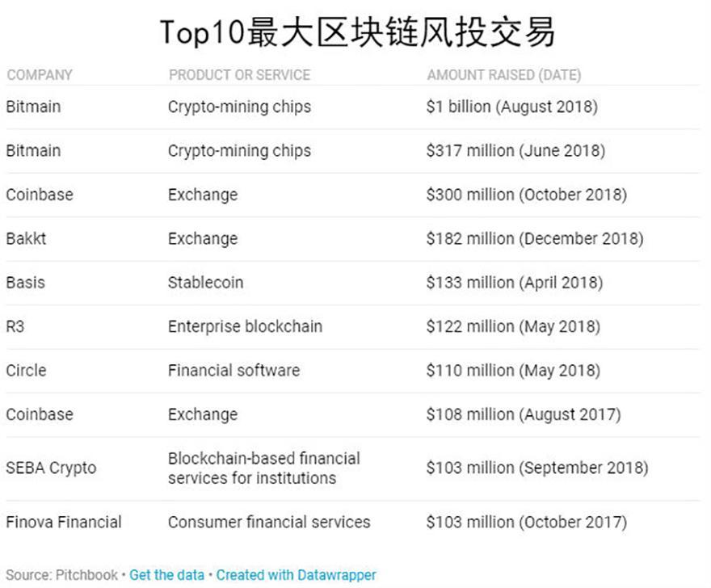Select the Bakkt company cell
Screen dimensions: 711x588
coord(26,238)
